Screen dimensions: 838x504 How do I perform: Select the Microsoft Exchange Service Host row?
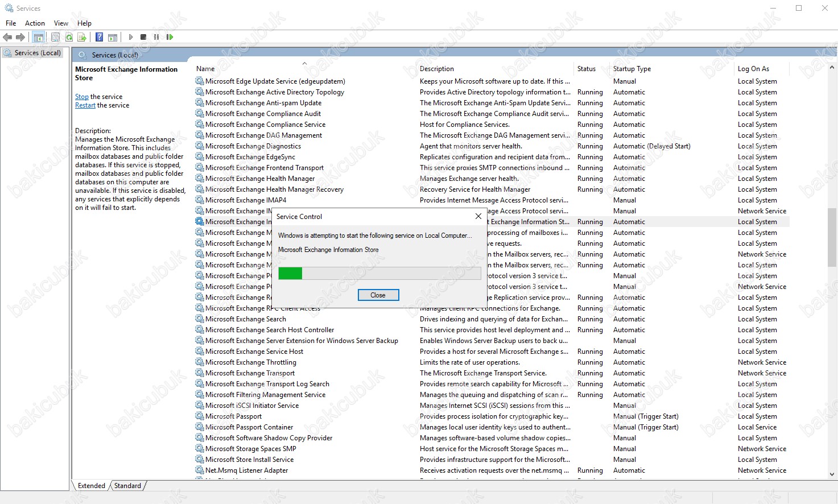[492, 352]
